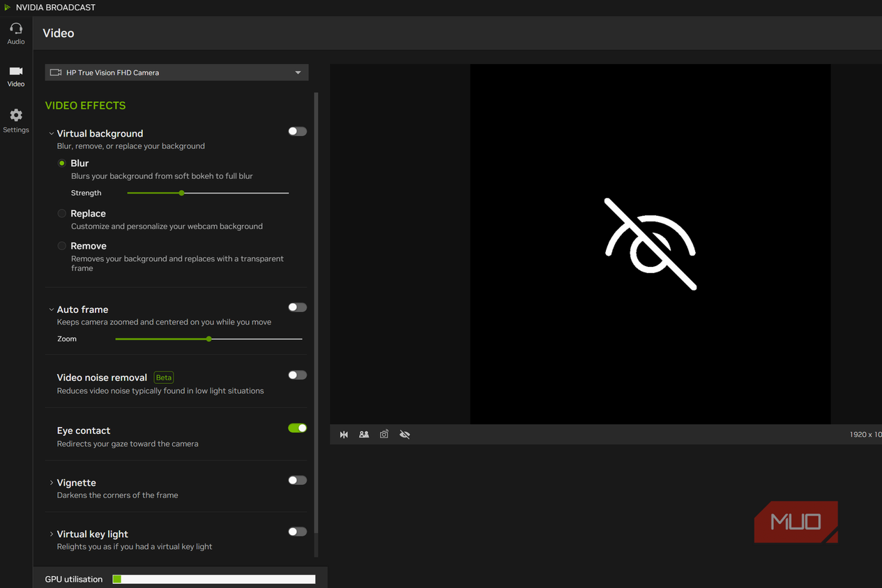Click the Vignette heading
882x588 pixels.
pos(77,483)
